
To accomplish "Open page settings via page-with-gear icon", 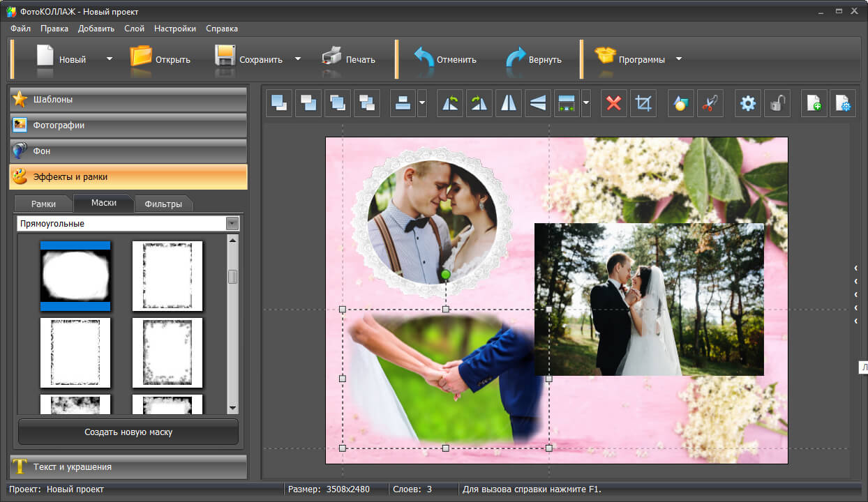I will [x=844, y=103].
